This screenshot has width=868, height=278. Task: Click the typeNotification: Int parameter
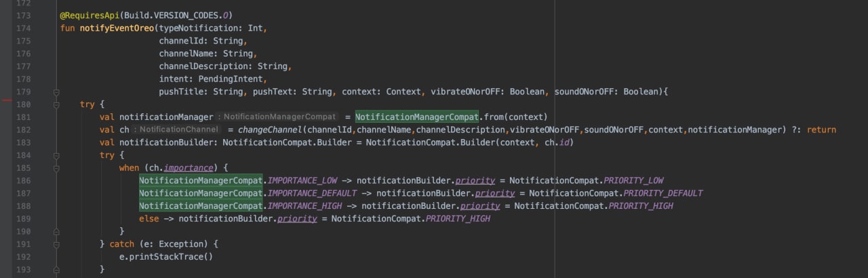(211, 28)
